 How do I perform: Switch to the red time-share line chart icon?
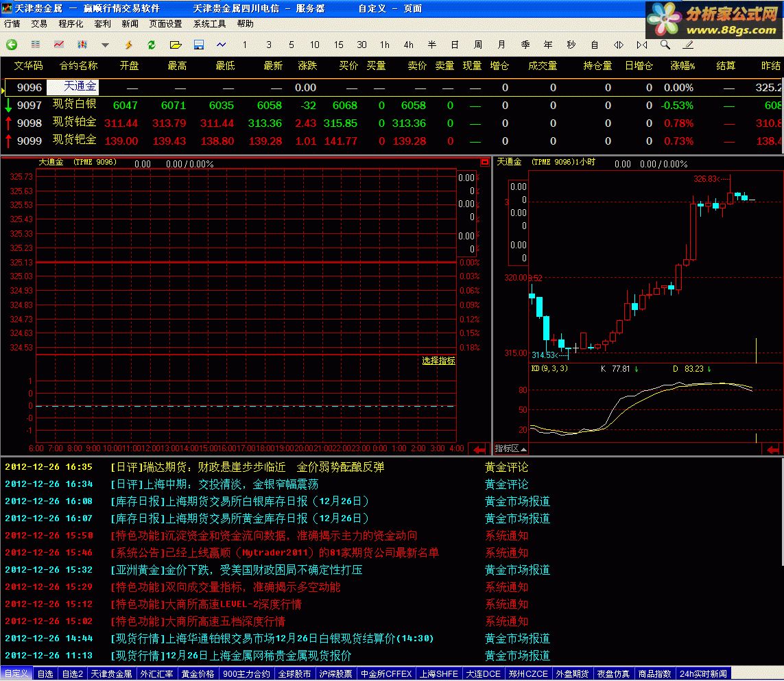pos(59,45)
